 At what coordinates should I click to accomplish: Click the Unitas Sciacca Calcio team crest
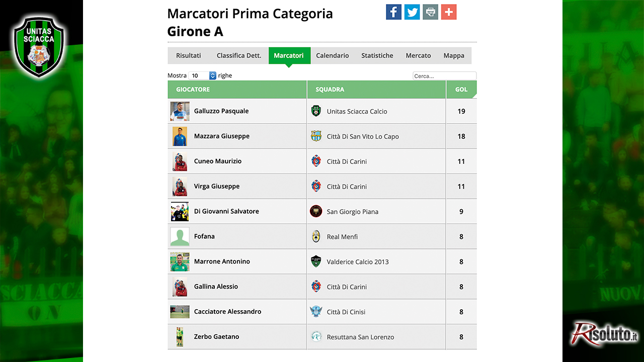coord(316,111)
